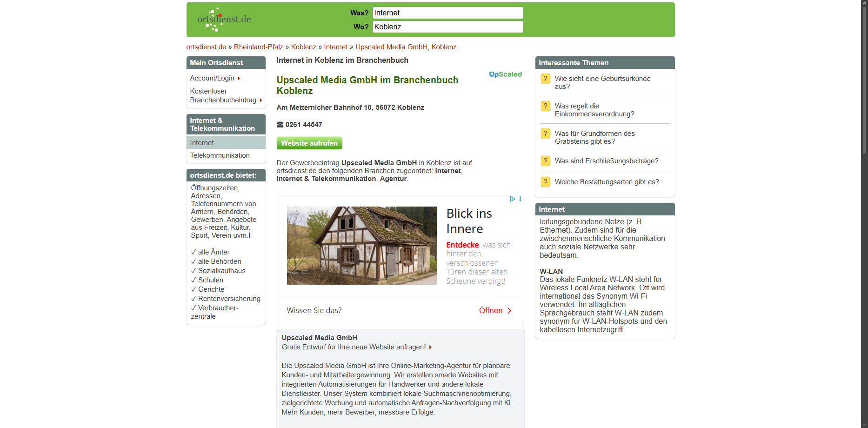The width and height of the screenshot is (868, 428).
Task: Focus the Was? search field
Action: 448,13
